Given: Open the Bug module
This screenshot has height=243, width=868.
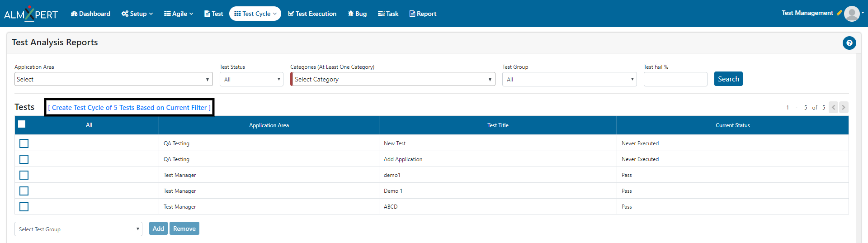Looking at the screenshot, I should tap(357, 14).
